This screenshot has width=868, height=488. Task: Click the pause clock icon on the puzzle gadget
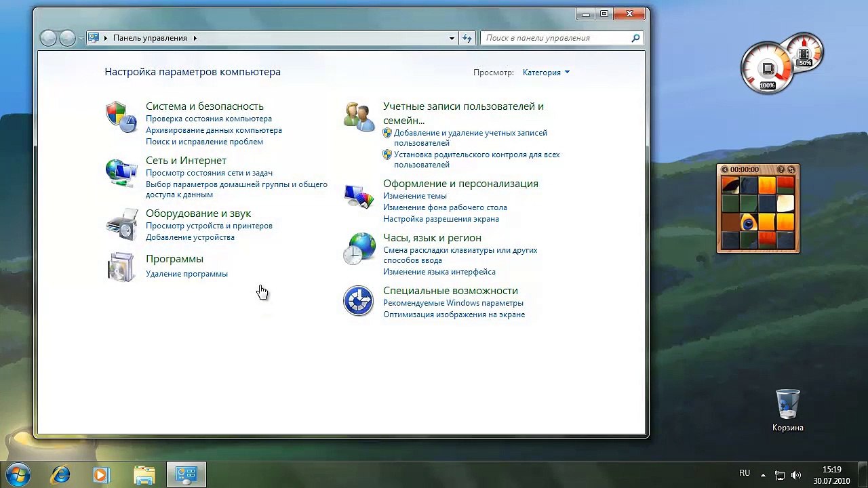(725, 169)
